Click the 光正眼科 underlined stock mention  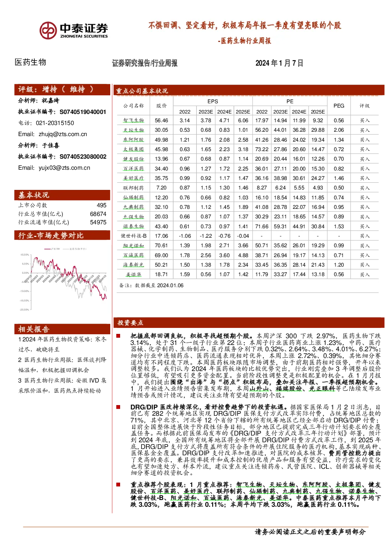tap(322, 388)
